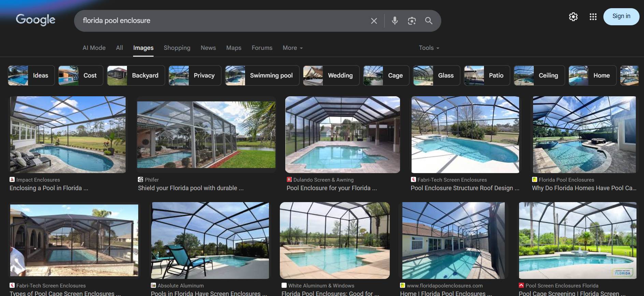Filter images by Privacy chip
644x296 pixels.
tap(195, 75)
